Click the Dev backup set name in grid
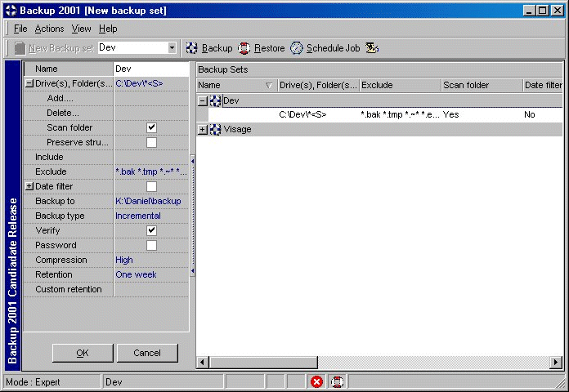Screen dimensions: 569x392 click(x=231, y=100)
